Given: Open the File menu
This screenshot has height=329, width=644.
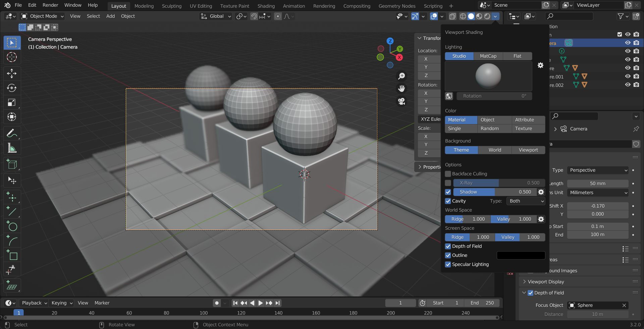Looking at the screenshot, I should pyautogui.click(x=18, y=5).
